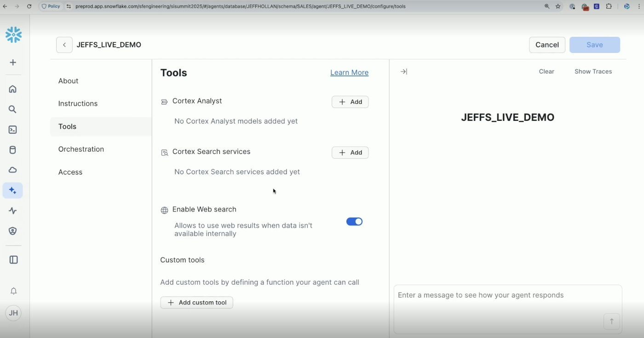Click the Cortex Analyst label
The image size is (644, 338).
click(197, 101)
